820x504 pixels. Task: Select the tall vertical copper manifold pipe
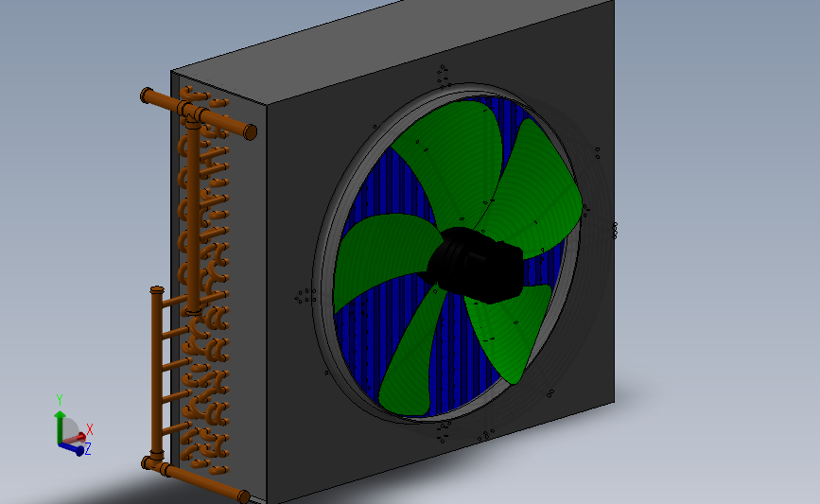(x=193, y=217)
